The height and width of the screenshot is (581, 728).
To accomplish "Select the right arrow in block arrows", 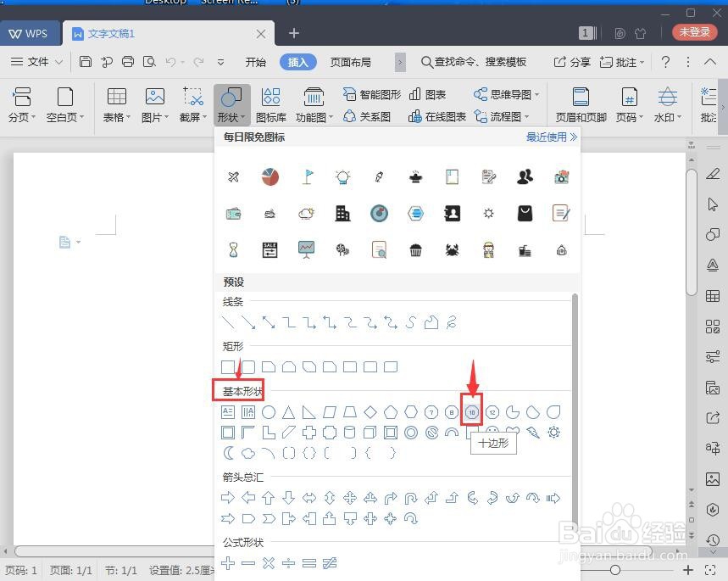I will click(x=228, y=498).
